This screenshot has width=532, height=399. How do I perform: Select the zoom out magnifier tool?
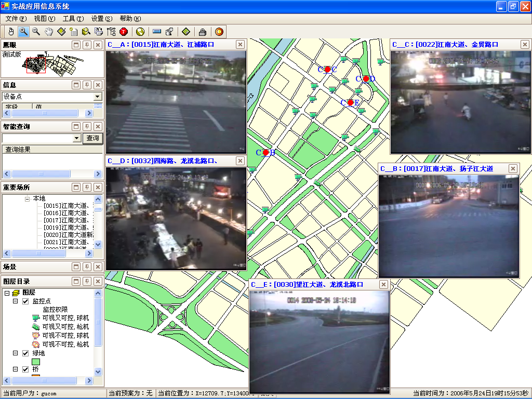tap(36, 32)
